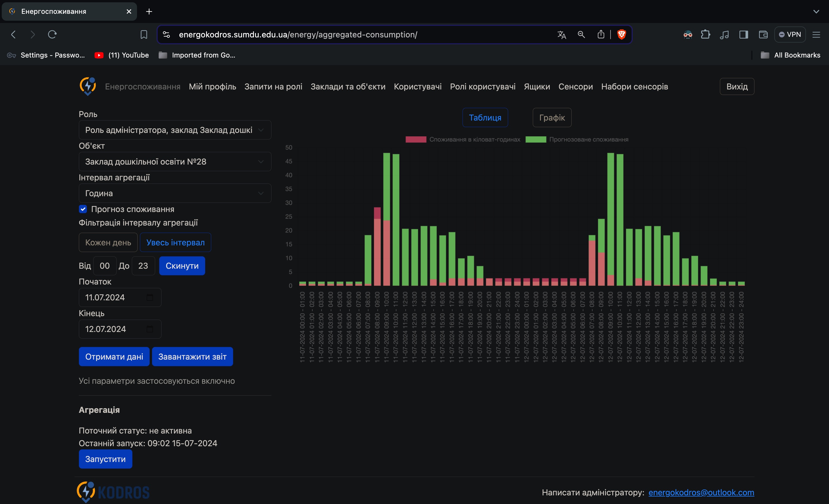Expand the Об'єкт dropdown
Viewport: 829px width, 504px height.
click(175, 161)
